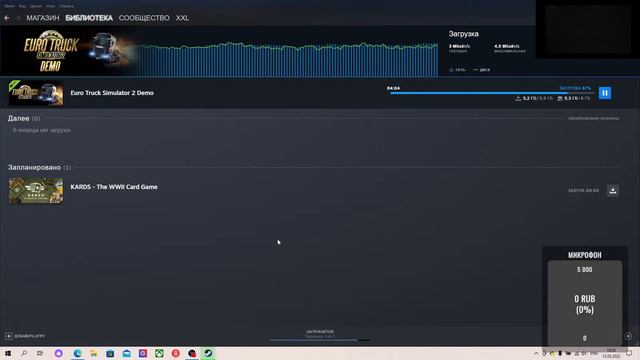The width and height of the screenshot is (640, 360).
Task: Open the Xbox app from the taskbar
Action: click(159, 353)
